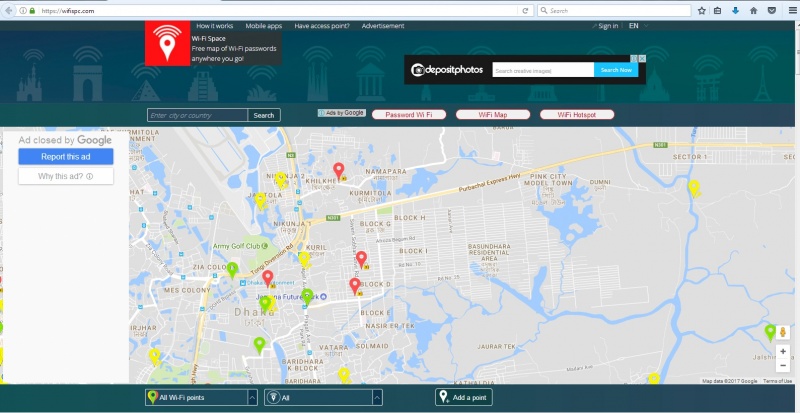Click the AdChoices icon on depositphotos ad
The width and height of the screenshot is (800, 413).
(634, 59)
